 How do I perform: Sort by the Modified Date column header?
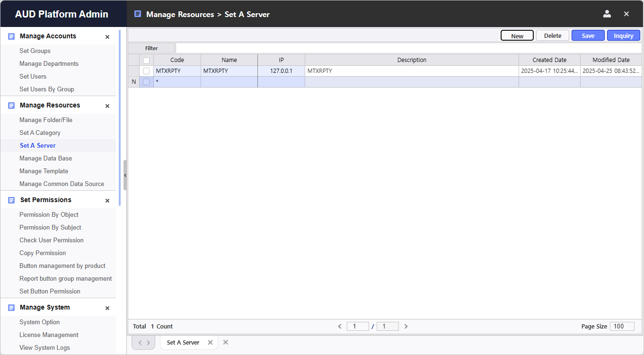coord(611,60)
